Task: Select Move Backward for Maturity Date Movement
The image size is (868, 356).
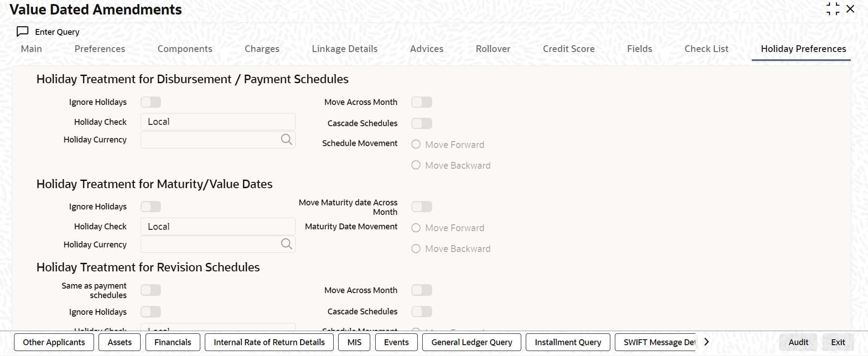Action: [x=416, y=249]
